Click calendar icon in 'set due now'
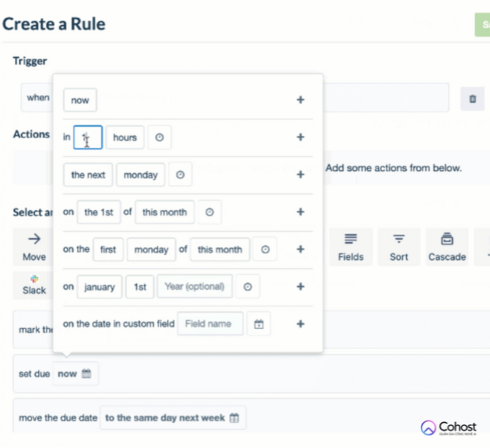The height and width of the screenshot is (448, 490). [86, 374]
